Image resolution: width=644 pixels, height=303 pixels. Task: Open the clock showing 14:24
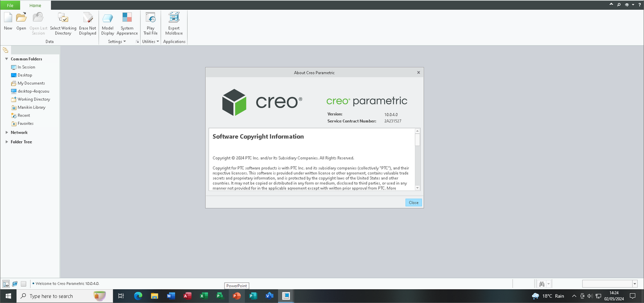point(614,296)
